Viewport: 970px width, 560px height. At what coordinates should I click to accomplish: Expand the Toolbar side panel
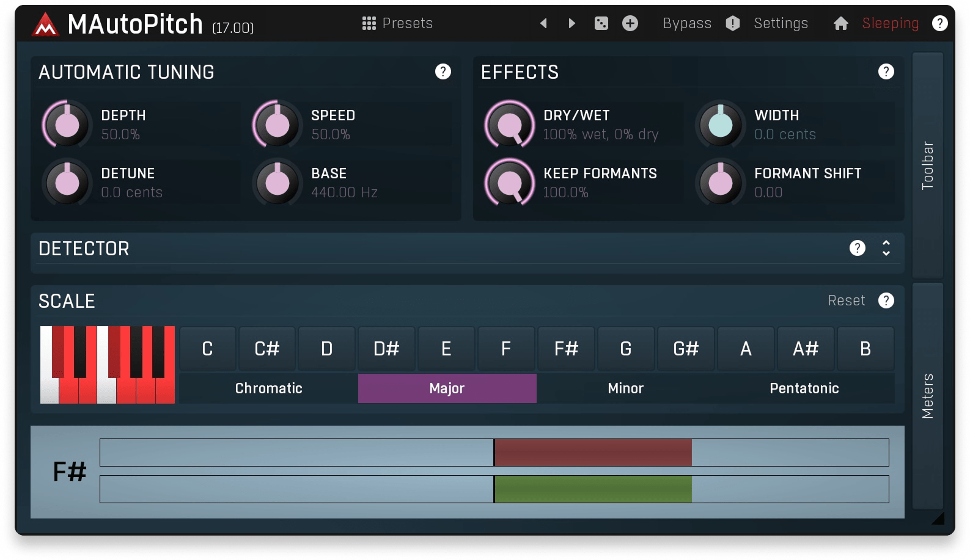[x=927, y=165]
